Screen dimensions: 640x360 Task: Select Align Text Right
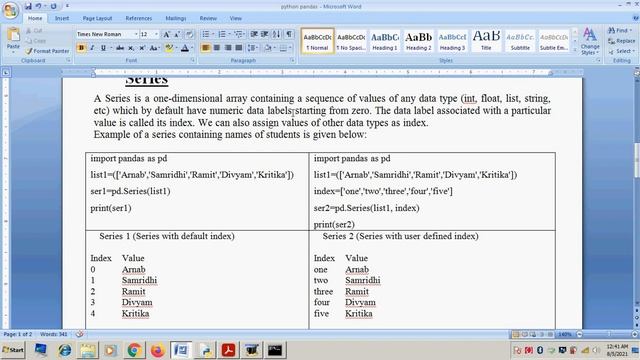[228, 48]
